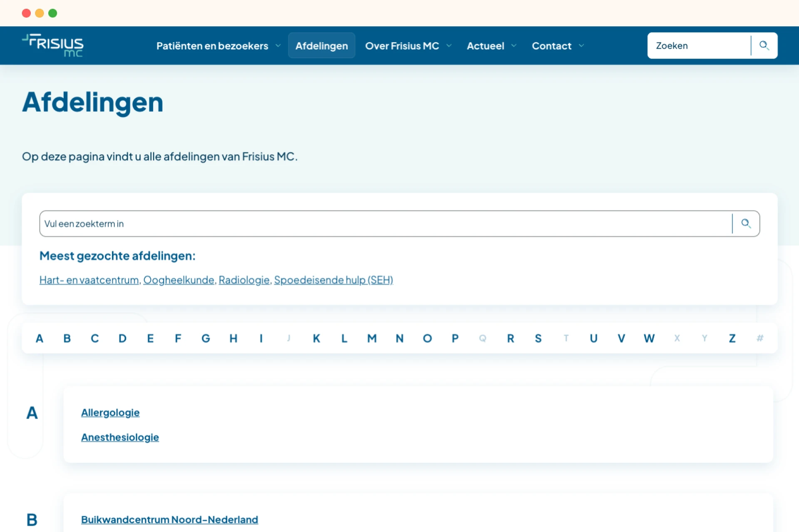
Task: Open Spoedeisende hulp (SEH) link
Action: point(333,280)
